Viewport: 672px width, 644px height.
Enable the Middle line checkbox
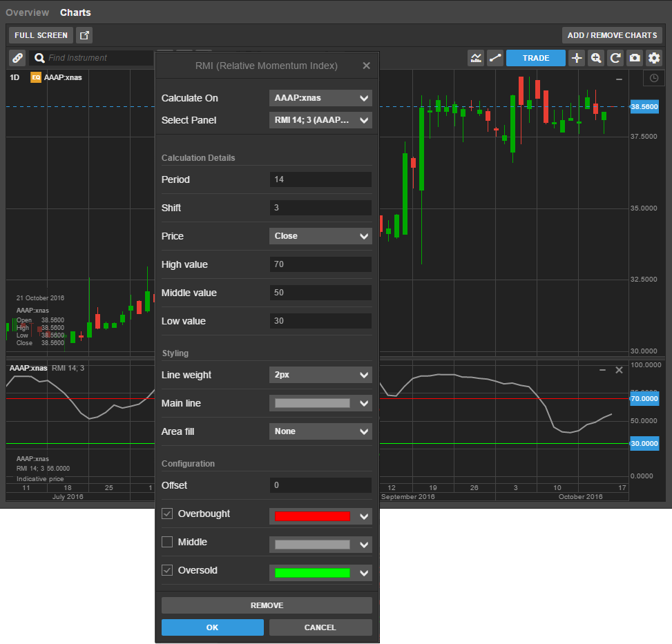[x=167, y=542]
